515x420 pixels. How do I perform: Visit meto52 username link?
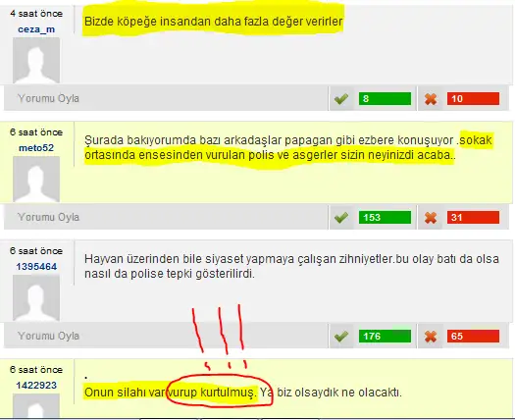click(36, 148)
